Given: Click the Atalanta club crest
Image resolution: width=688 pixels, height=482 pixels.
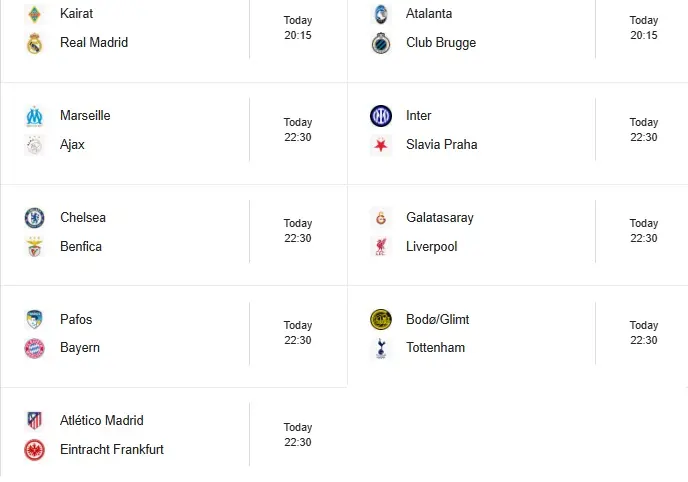Looking at the screenshot, I should (x=381, y=14).
